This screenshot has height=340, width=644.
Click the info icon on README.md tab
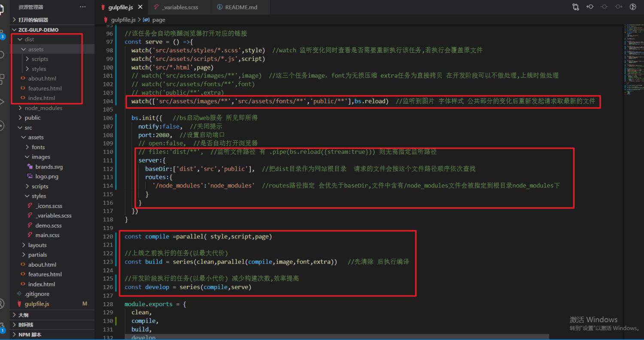220,7
